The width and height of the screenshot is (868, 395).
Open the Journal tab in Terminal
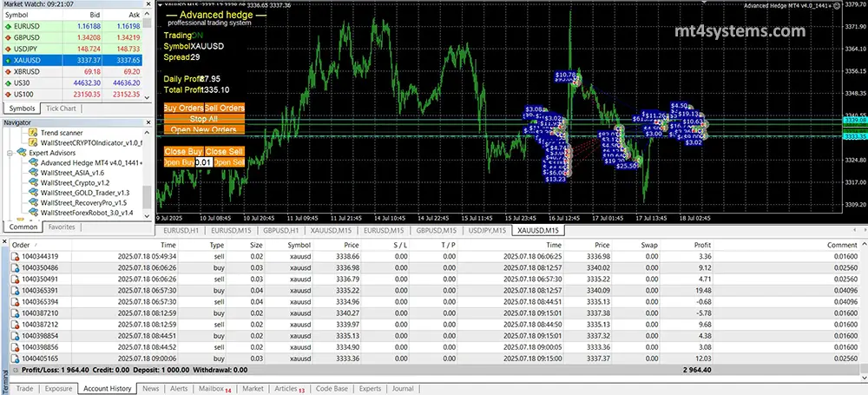click(x=402, y=389)
